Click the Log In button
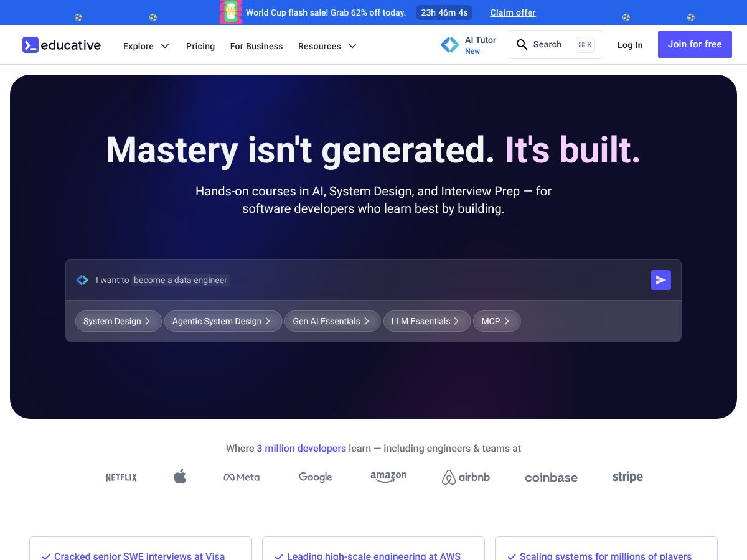Screen dimensions: 747x560 [x=630, y=45]
